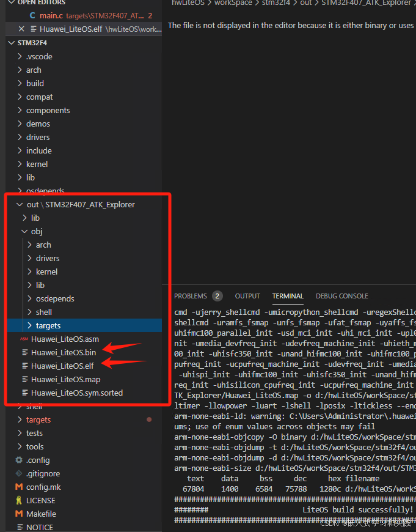The image size is (416, 532).
Task: Click the C file icon of main.c
Action: [x=32, y=16]
